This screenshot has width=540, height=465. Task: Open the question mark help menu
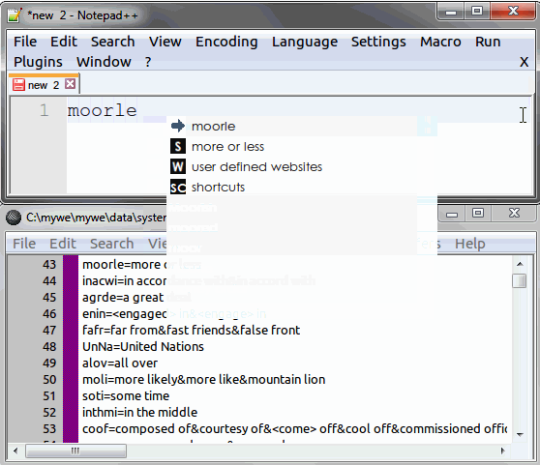click(x=148, y=62)
